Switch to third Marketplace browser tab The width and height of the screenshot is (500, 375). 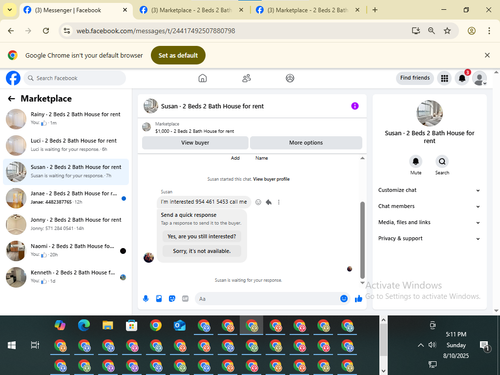(x=308, y=10)
